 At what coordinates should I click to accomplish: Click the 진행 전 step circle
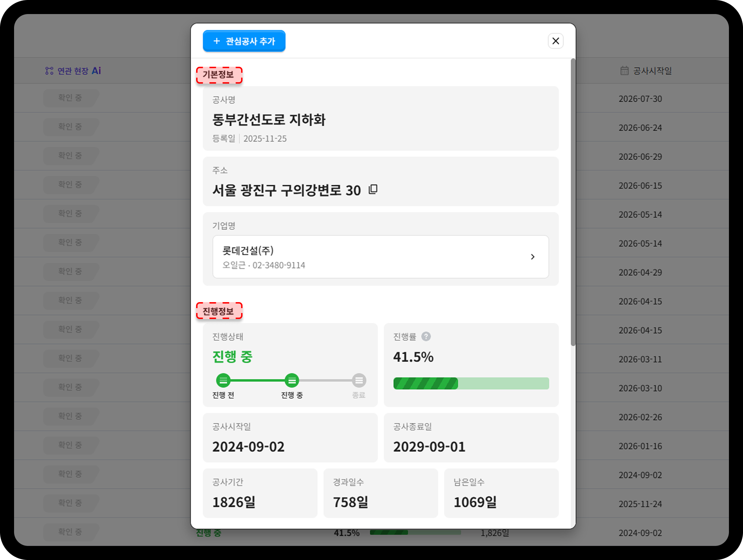coord(223,380)
